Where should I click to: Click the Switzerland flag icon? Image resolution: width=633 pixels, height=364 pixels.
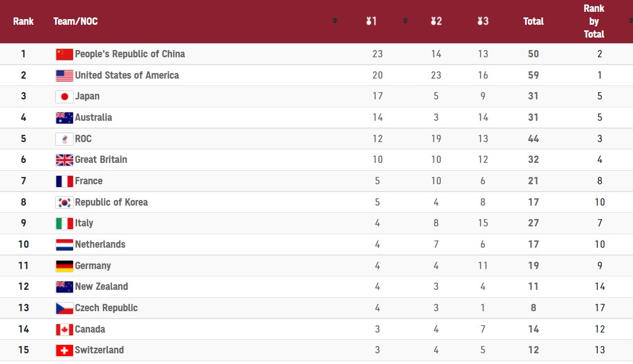click(64, 351)
